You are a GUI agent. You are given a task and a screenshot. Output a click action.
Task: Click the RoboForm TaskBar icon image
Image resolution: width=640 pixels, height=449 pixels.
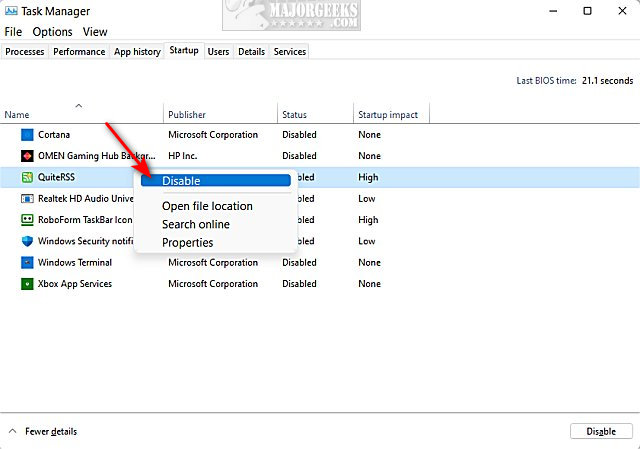tap(27, 220)
